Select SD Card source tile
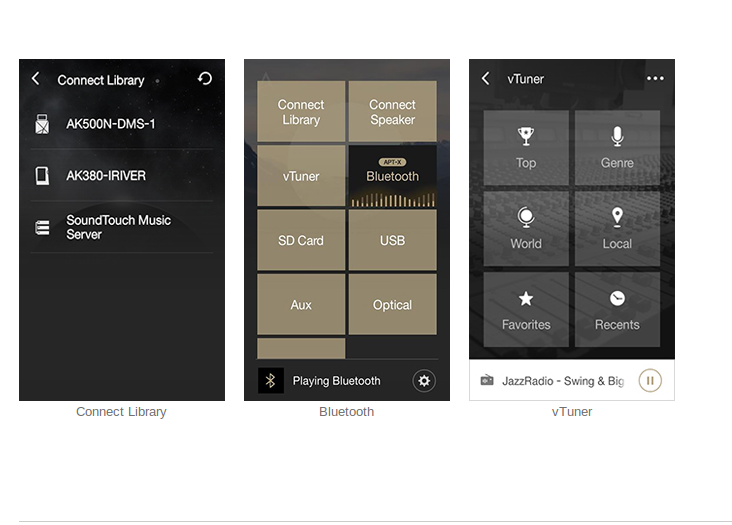Screen dimensions: 732x525 click(x=301, y=240)
